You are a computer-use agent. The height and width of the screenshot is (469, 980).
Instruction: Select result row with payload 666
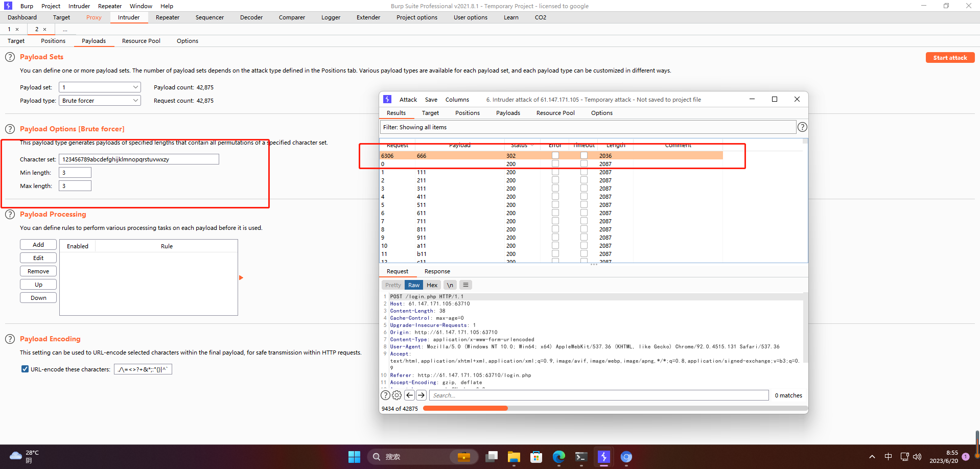pos(551,156)
